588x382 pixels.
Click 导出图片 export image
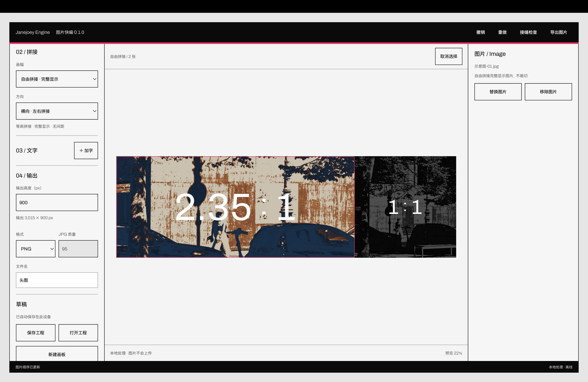[558, 32]
